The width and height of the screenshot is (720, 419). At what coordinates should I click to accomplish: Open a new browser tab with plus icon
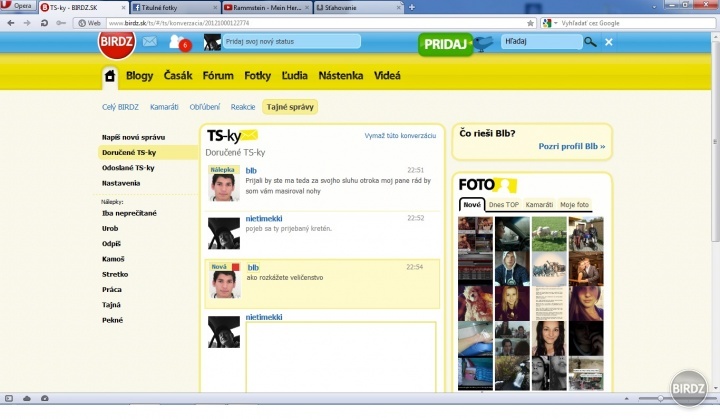[412, 7]
